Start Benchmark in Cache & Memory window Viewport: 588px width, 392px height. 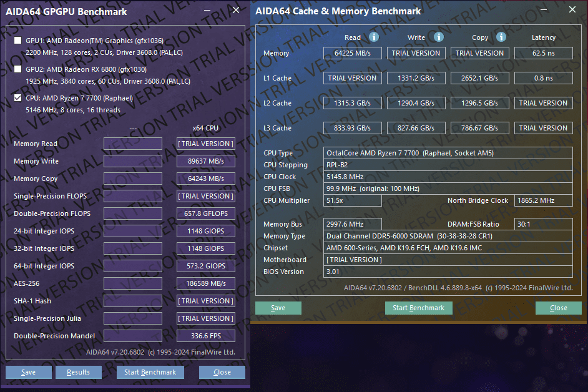[x=418, y=308]
